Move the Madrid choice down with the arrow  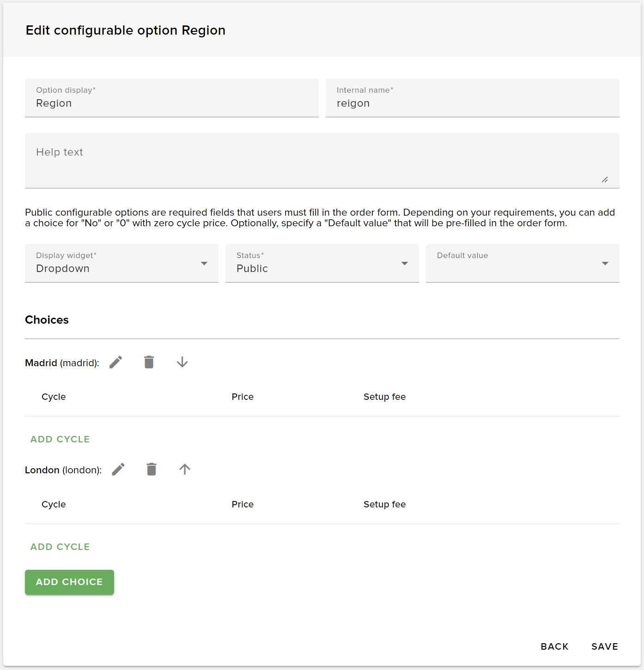point(182,362)
